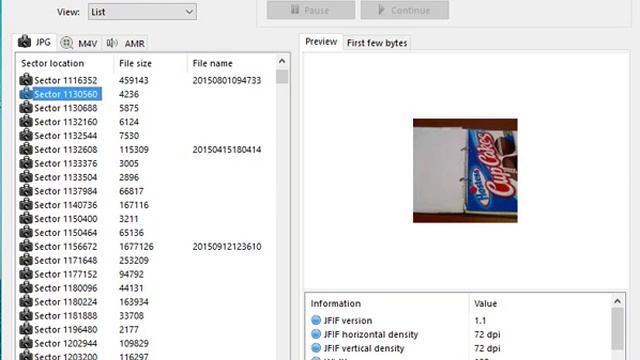Open the View mode dropdown
The width and height of the screenshot is (640, 360).
(x=142, y=12)
